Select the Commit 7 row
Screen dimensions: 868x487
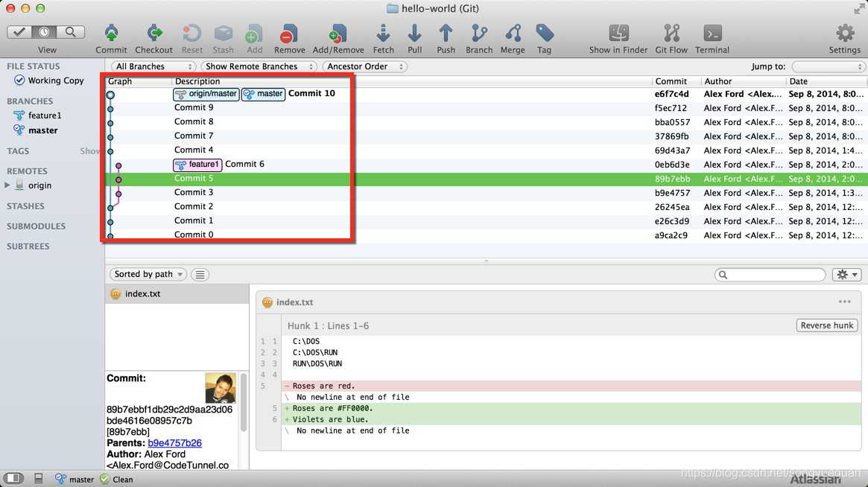(x=486, y=136)
